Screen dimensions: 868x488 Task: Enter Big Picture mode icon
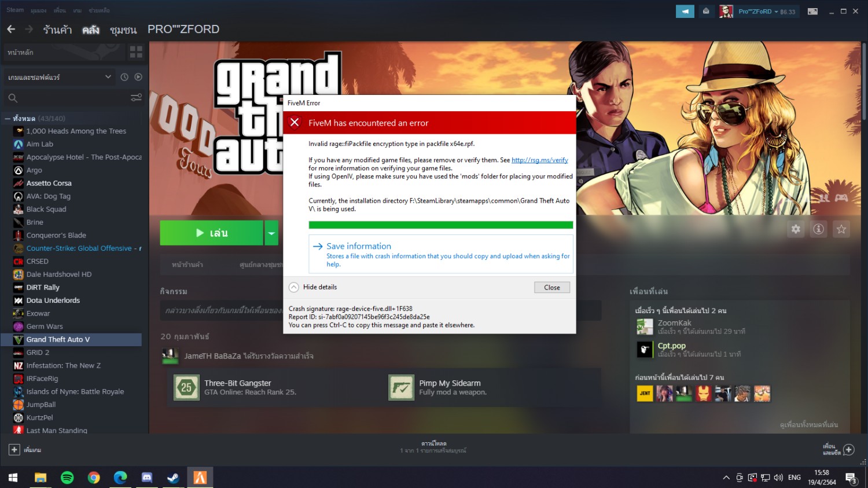pos(812,11)
